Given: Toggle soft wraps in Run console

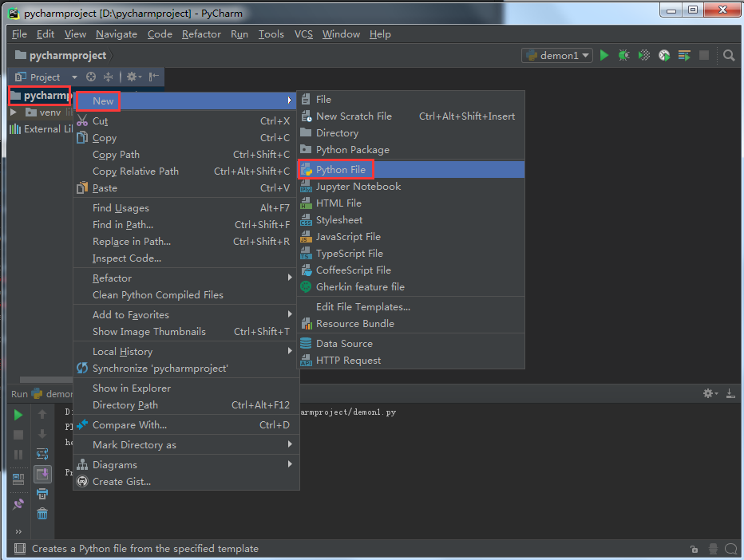Looking at the screenshot, I should [42, 454].
